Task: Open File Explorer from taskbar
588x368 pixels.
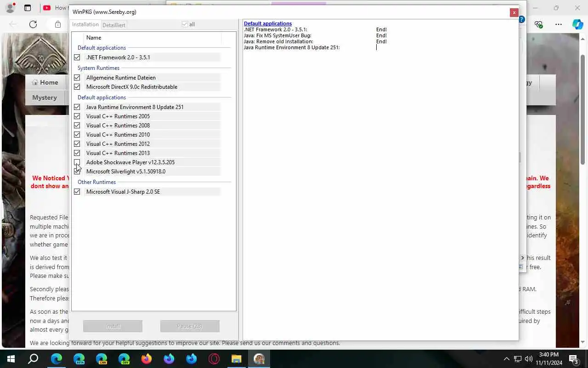Action: pos(236,359)
